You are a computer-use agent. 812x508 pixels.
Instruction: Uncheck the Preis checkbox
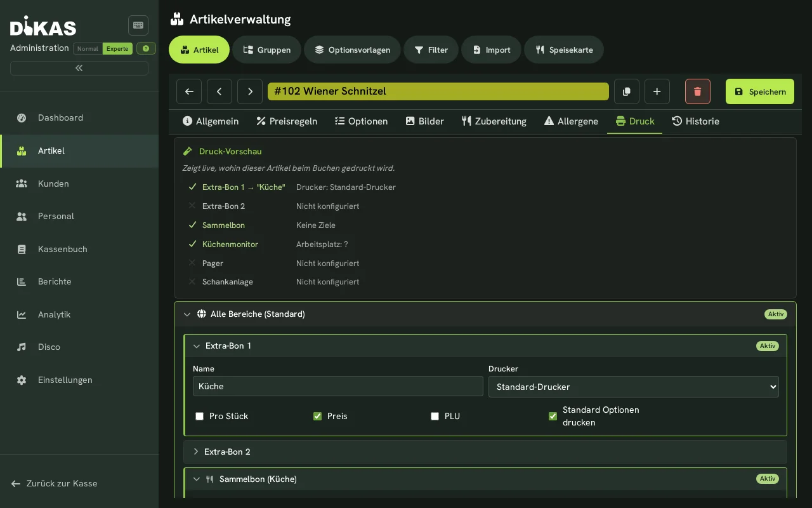(317, 417)
